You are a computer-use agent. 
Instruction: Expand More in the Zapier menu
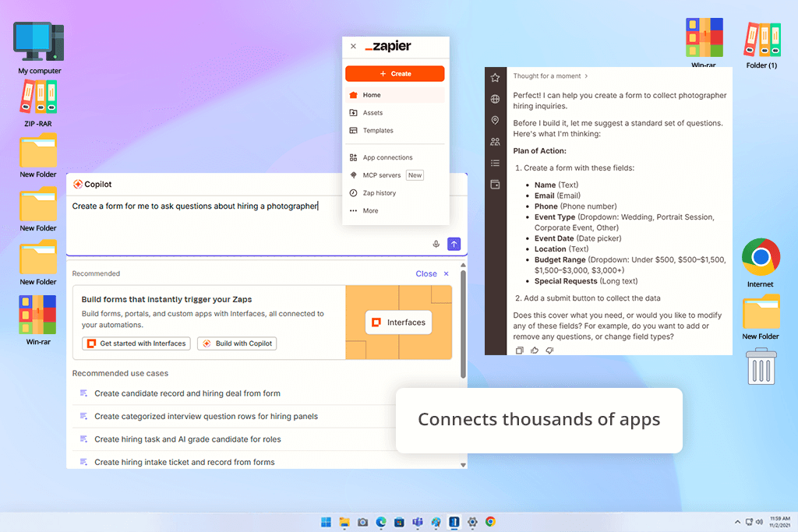[x=395, y=211]
